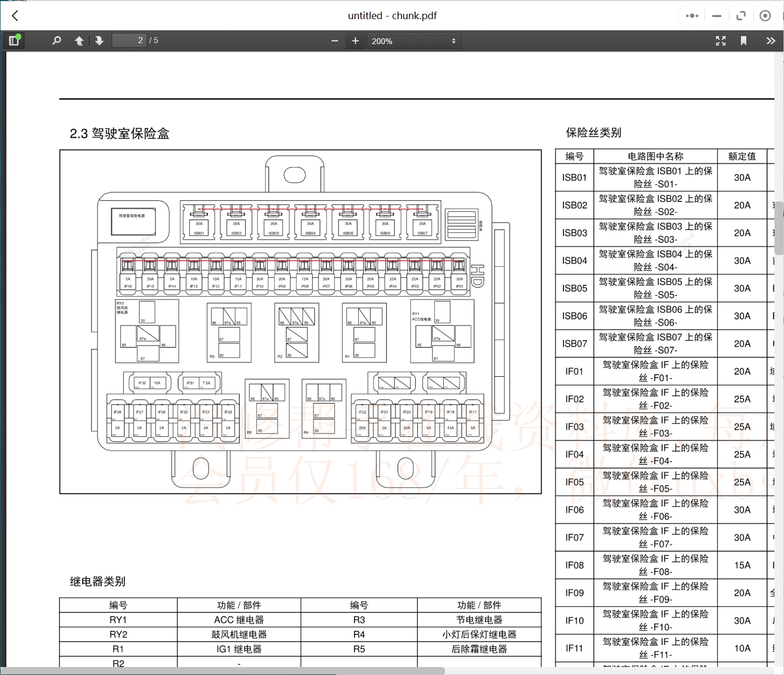Click the dash icon in the top right corner
This screenshot has width=784, height=675.
(x=716, y=15)
